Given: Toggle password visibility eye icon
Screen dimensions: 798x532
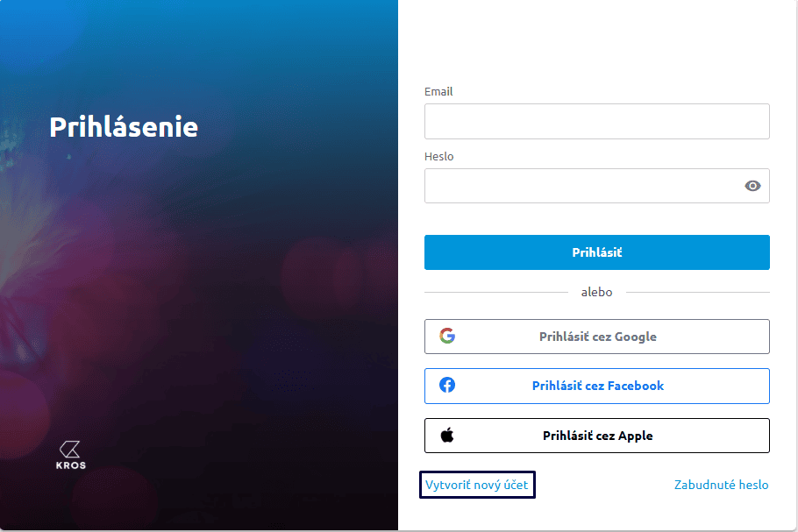Looking at the screenshot, I should point(752,186).
